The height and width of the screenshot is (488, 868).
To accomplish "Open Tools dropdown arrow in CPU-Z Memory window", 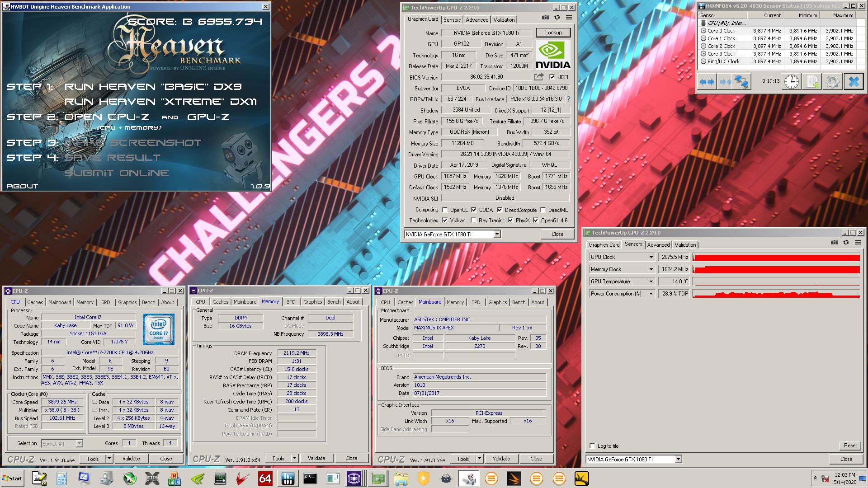I will pos(294,458).
